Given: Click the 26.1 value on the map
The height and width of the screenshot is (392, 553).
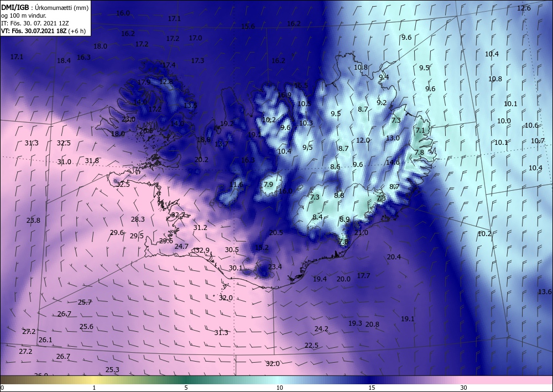Looking at the screenshot, I should [45, 340].
